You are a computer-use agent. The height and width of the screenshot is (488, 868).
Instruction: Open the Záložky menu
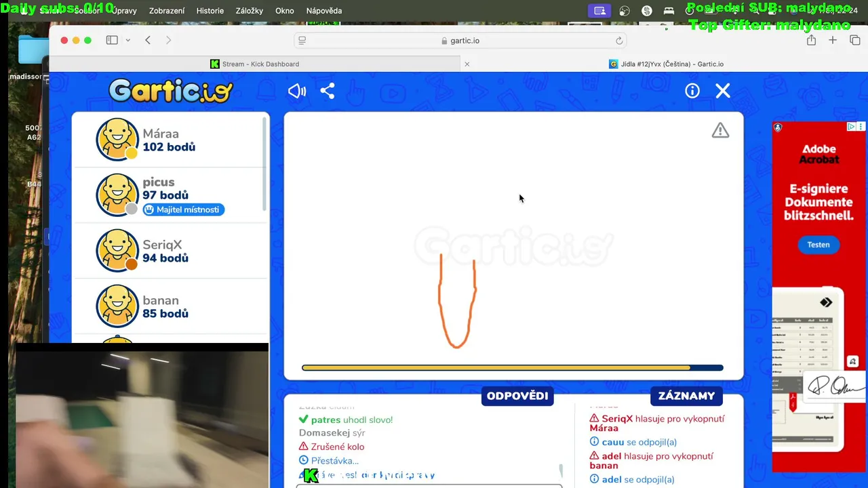[x=250, y=11]
